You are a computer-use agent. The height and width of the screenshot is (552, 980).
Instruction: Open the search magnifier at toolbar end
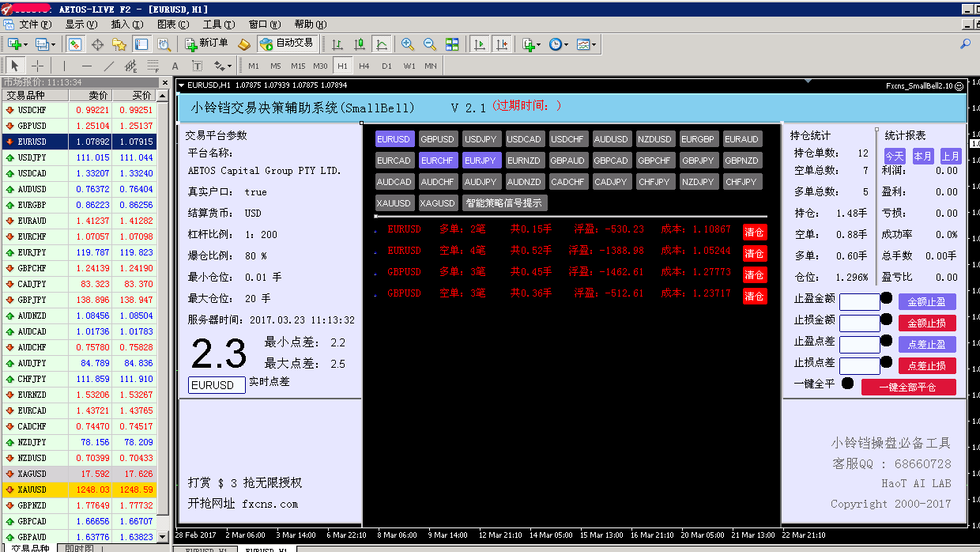(x=966, y=44)
